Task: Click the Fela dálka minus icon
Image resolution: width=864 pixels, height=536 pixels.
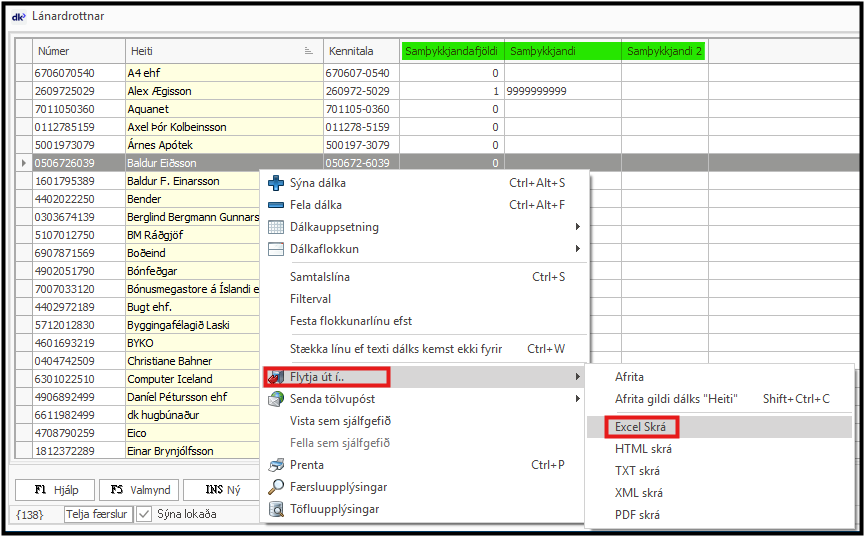Action: pos(277,205)
